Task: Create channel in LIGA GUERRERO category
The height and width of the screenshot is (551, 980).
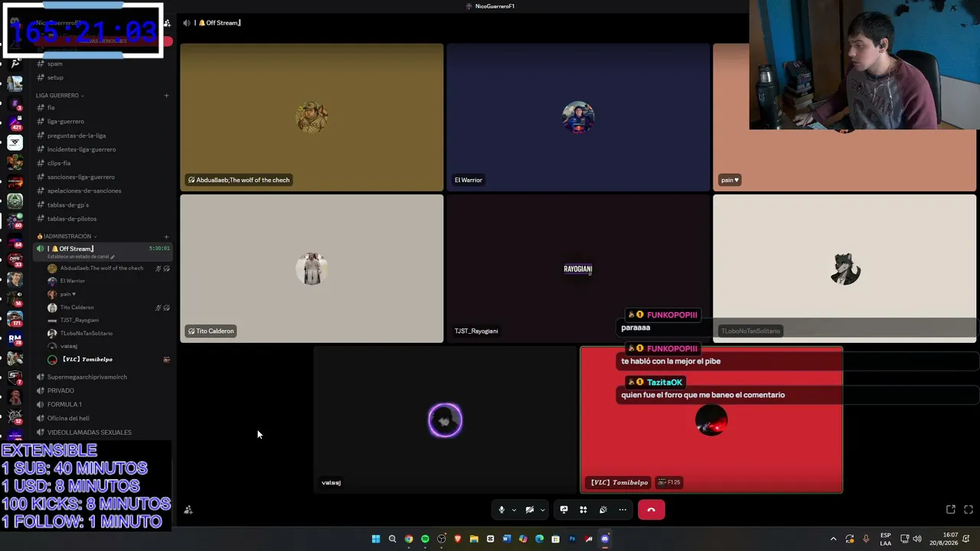Action: (166, 96)
